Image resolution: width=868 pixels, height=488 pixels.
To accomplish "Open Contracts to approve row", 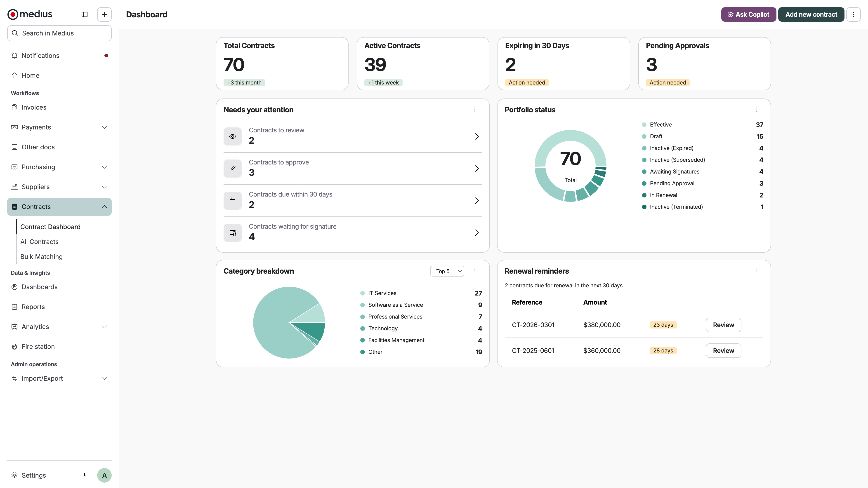I will coord(353,168).
